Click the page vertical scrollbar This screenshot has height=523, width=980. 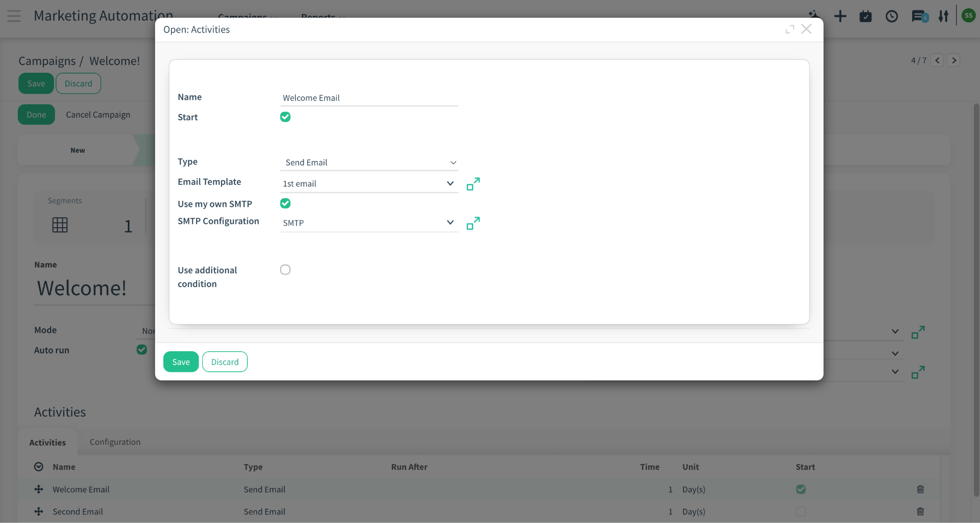pyautogui.click(x=976, y=299)
